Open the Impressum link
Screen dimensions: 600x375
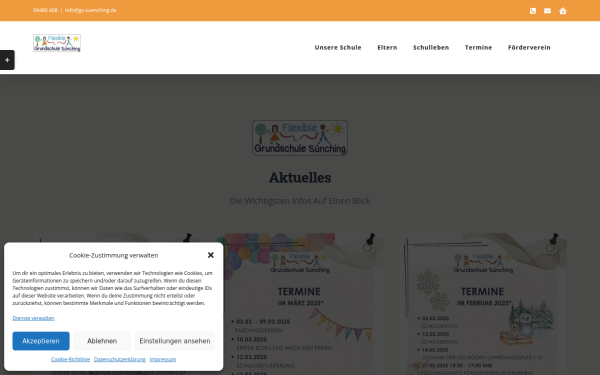[x=163, y=359]
